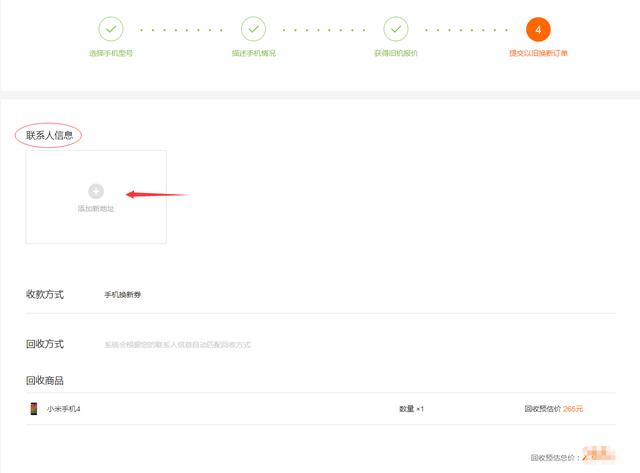Click the third step checkmark circle
640x473 pixels.
(396, 29)
